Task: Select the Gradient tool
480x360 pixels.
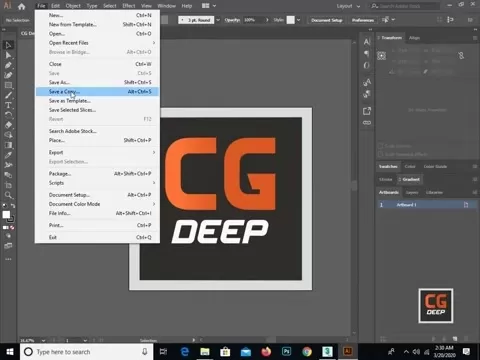Action: tap(8, 145)
